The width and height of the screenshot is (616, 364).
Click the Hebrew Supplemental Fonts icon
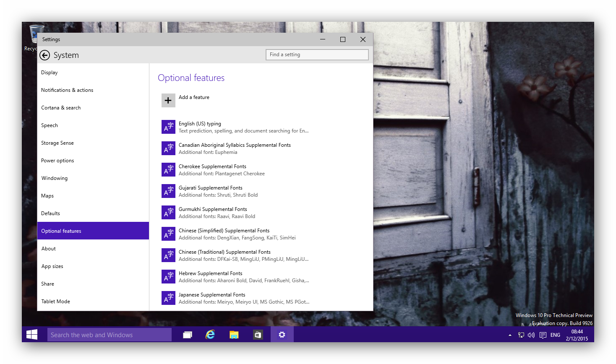pyautogui.click(x=168, y=276)
